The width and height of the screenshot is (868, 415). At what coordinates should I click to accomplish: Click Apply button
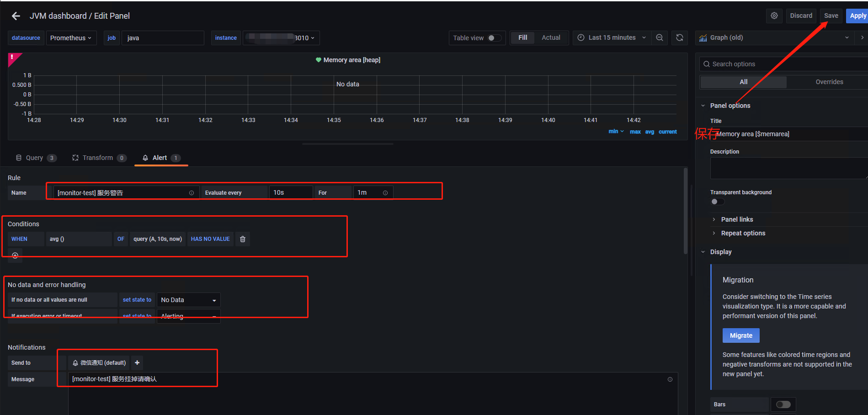(x=857, y=16)
